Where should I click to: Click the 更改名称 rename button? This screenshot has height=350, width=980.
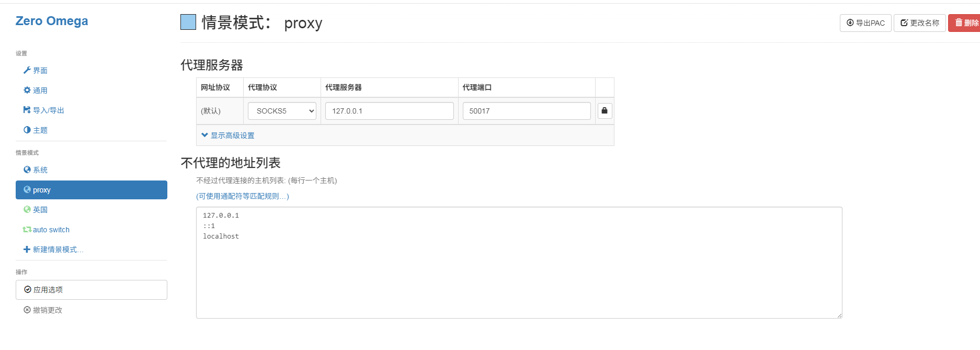pyautogui.click(x=919, y=23)
